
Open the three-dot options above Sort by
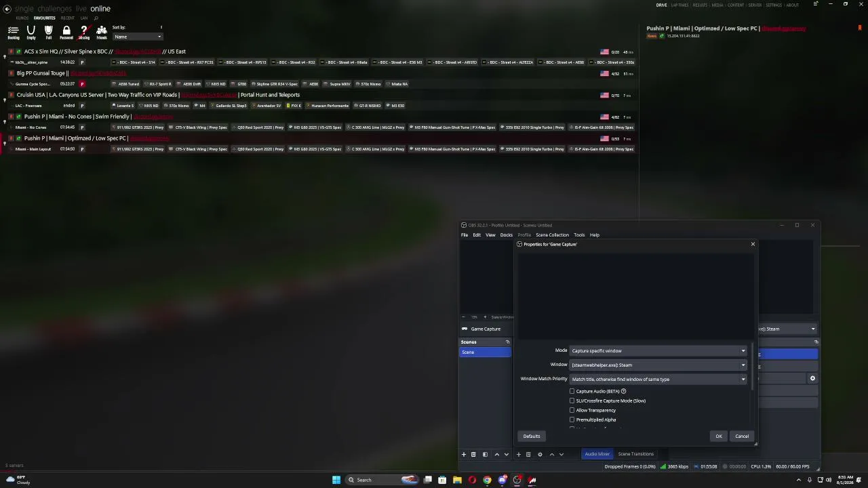pyautogui.click(x=161, y=27)
